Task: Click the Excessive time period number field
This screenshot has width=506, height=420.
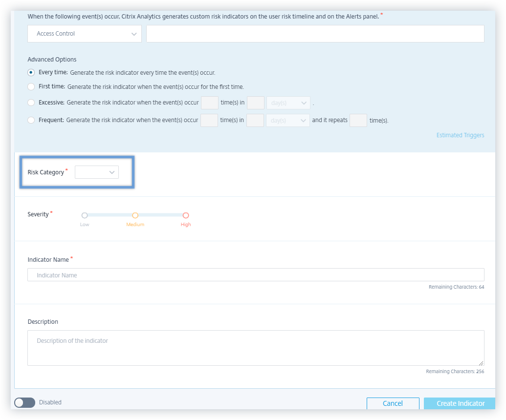Action: click(256, 103)
